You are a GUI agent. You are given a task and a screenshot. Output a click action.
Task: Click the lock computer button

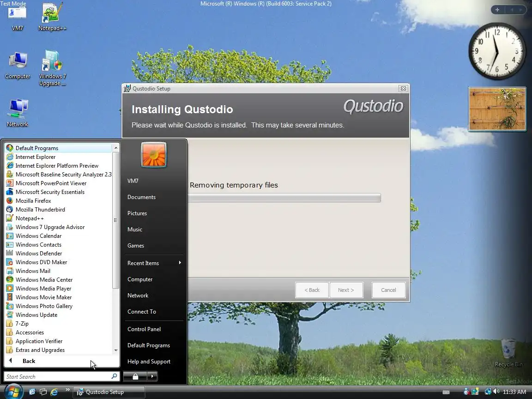point(135,376)
